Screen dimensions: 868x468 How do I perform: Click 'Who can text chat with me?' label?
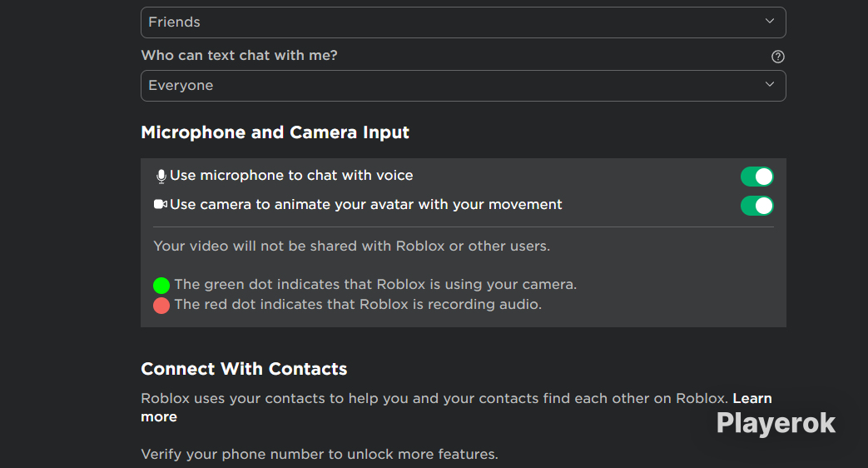[239, 56]
